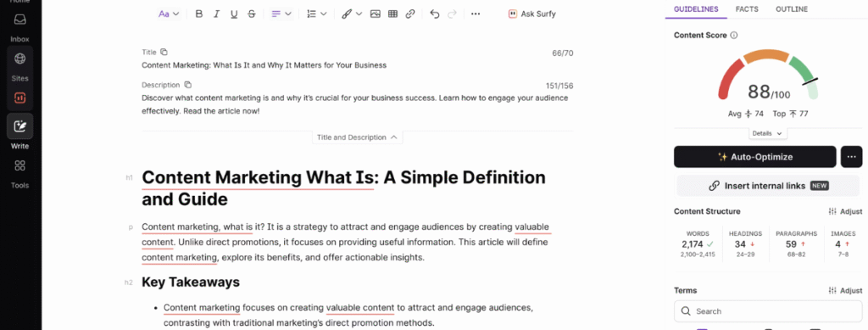Click the Content Score info icon
This screenshot has height=330, width=868.
[734, 35]
